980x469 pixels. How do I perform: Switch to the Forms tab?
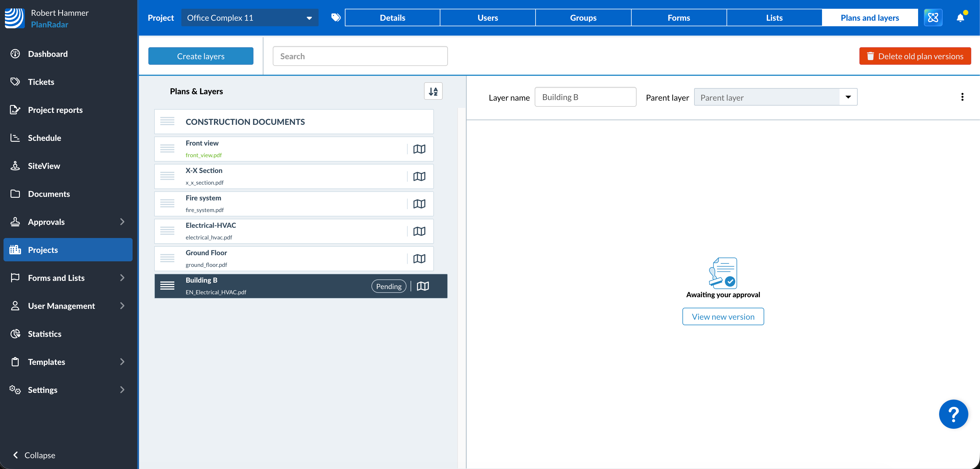point(678,18)
